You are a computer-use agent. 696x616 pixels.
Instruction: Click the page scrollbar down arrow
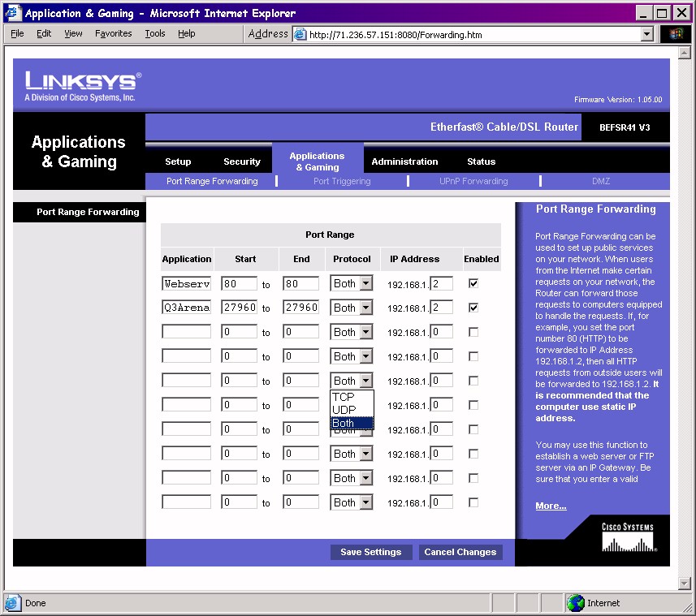[x=684, y=584]
